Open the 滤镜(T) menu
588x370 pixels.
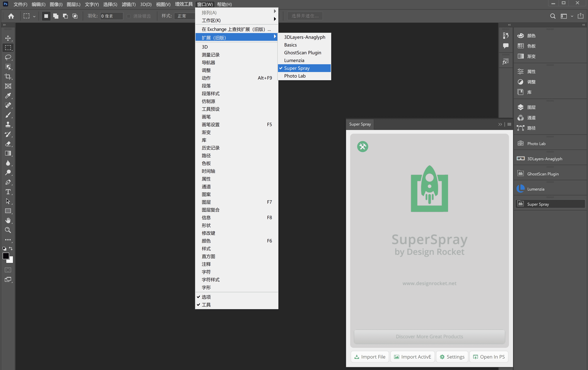click(x=129, y=4)
